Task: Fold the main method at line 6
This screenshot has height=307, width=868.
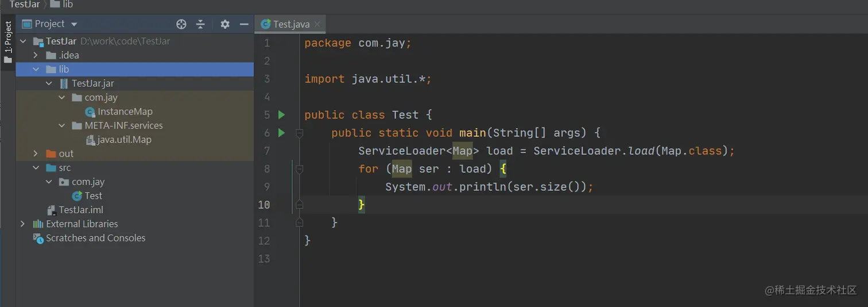Action: pyautogui.click(x=299, y=133)
